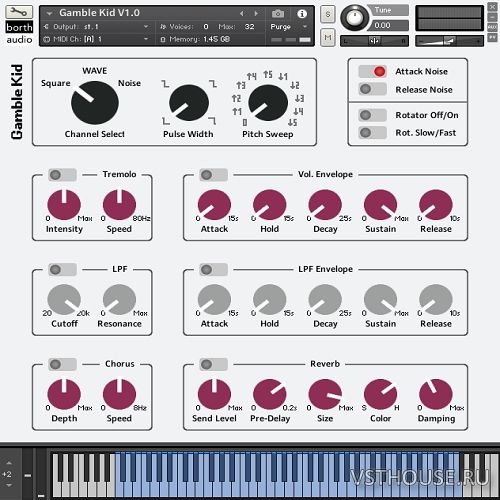
Task: Open the instrument info icon
Action: coord(302,14)
